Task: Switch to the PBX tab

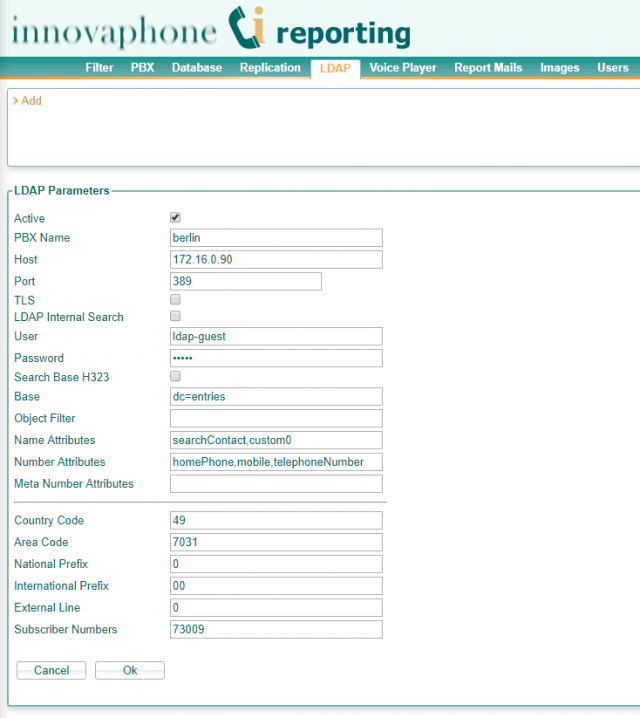Action: tap(142, 68)
